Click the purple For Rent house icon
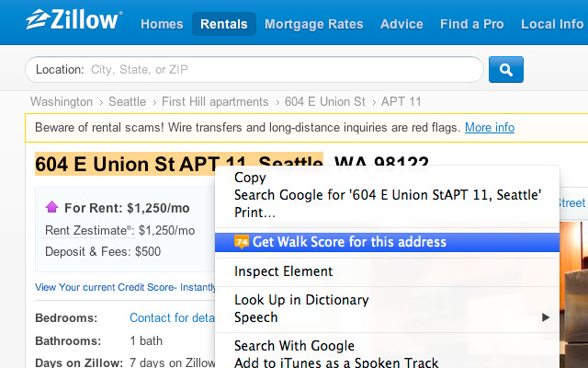588x368 pixels. (x=51, y=207)
